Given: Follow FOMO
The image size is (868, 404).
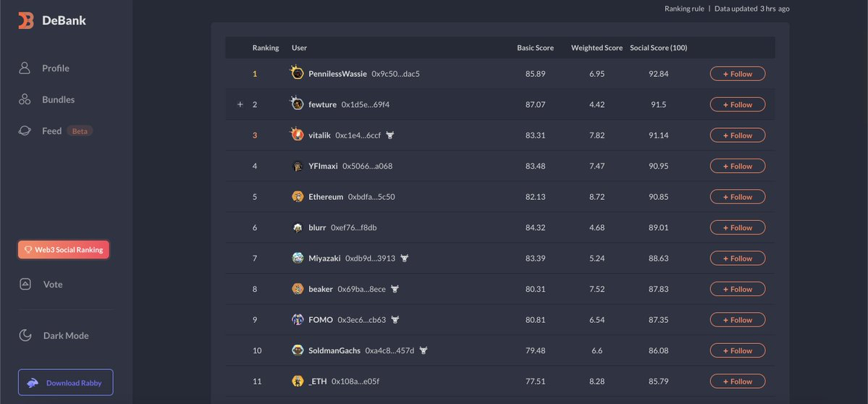Looking at the screenshot, I should click(x=738, y=320).
